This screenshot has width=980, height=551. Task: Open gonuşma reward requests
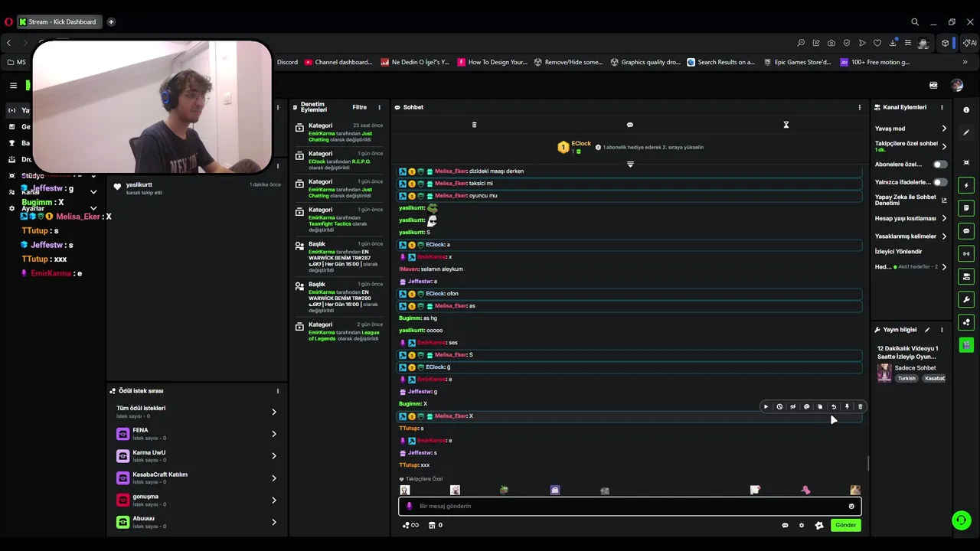click(198, 500)
